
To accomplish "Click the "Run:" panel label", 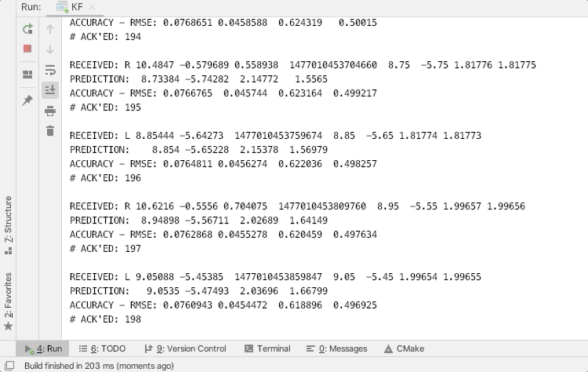I will pyautogui.click(x=31, y=7).
